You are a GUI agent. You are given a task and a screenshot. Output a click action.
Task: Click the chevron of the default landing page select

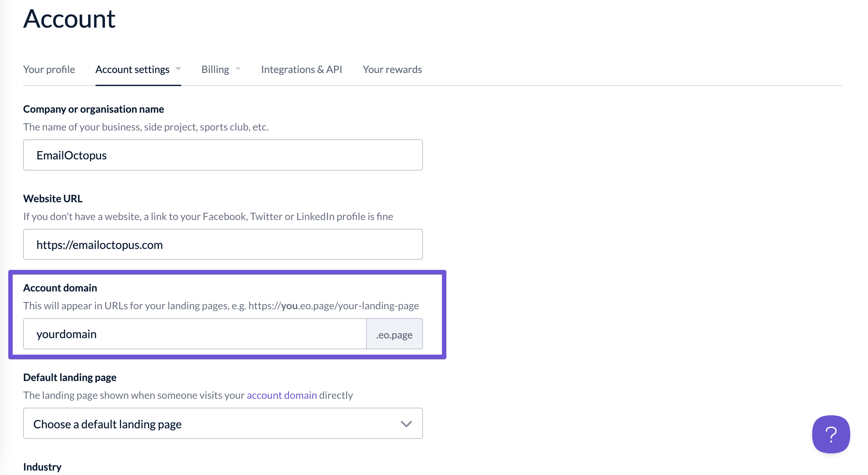click(x=406, y=424)
